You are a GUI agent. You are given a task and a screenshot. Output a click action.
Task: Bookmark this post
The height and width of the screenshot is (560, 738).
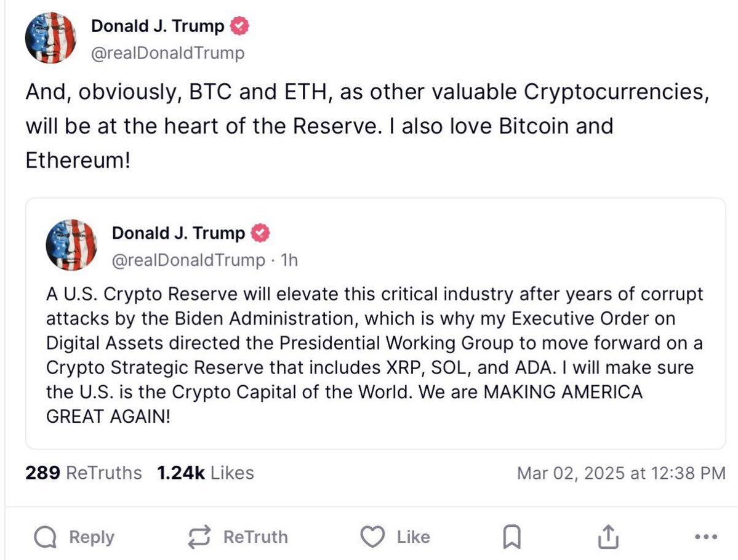511,538
